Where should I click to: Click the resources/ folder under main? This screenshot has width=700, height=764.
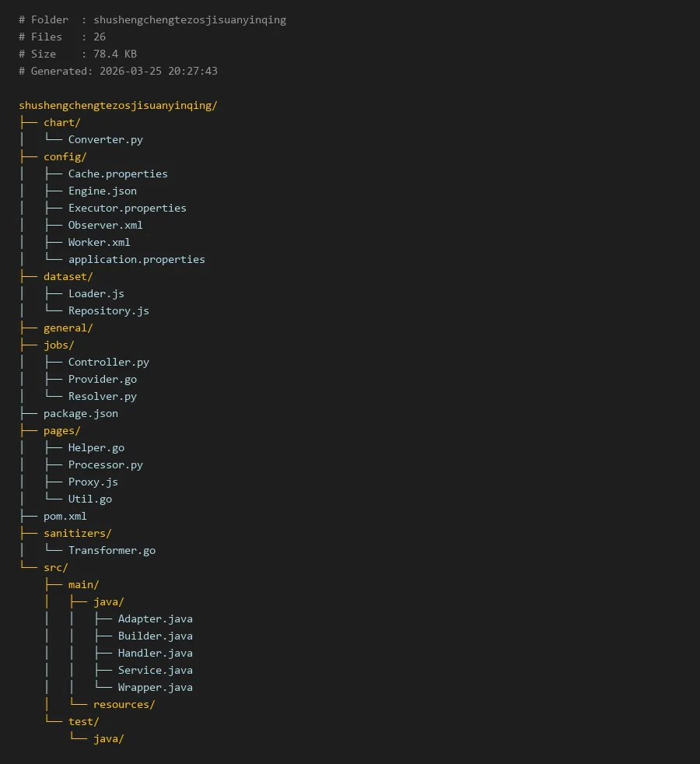tap(124, 704)
